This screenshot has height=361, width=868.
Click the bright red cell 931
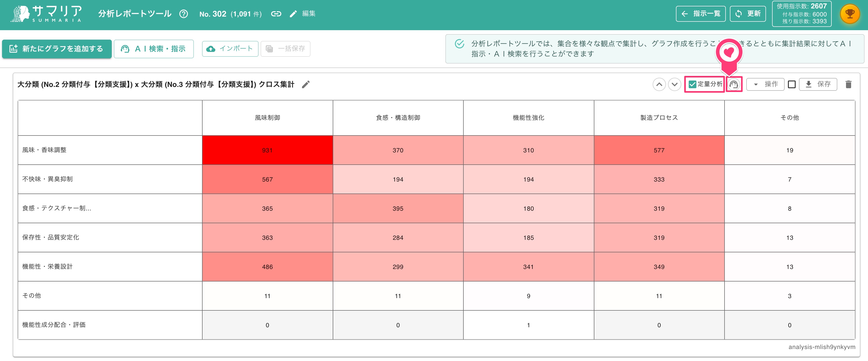pyautogui.click(x=267, y=150)
